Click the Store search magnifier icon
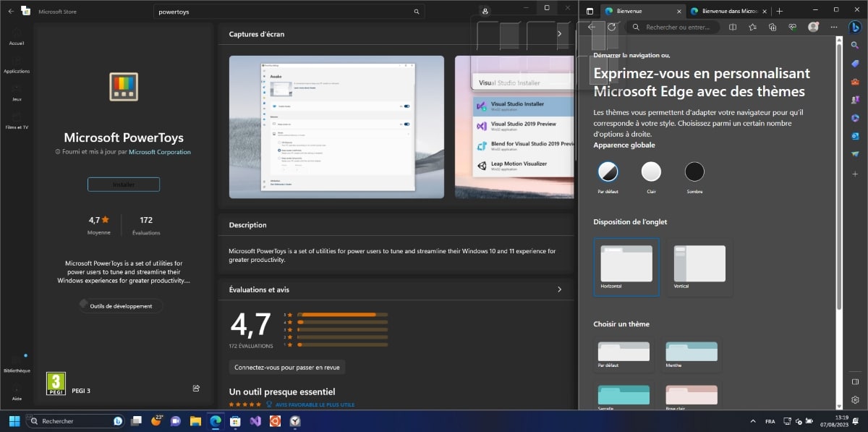 [x=417, y=12]
